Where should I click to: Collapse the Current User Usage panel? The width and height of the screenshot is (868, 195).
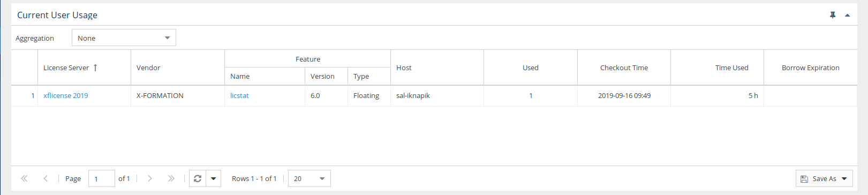pyautogui.click(x=847, y=15)
